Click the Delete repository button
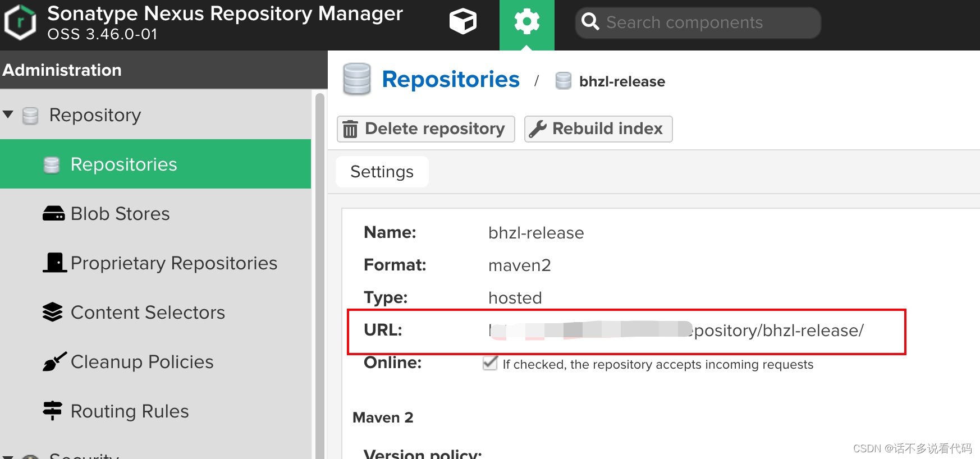Viewport: 980px width, 459px height. point(426,129)
